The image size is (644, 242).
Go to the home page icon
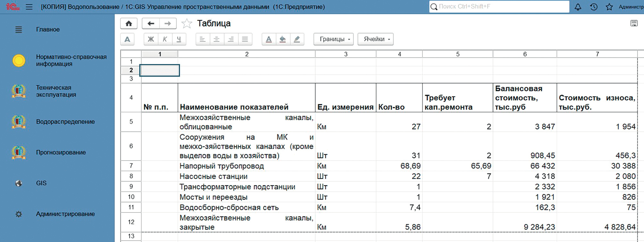(129, 23)
